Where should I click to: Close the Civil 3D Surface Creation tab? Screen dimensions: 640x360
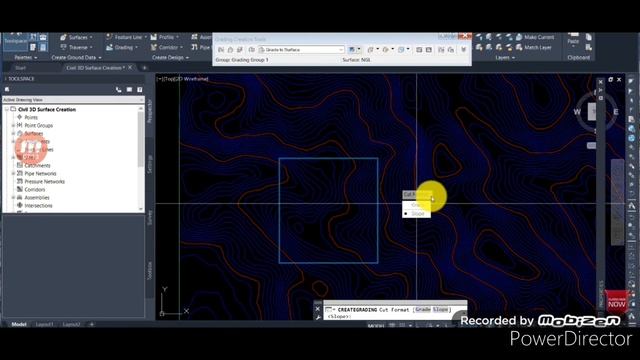130,67
